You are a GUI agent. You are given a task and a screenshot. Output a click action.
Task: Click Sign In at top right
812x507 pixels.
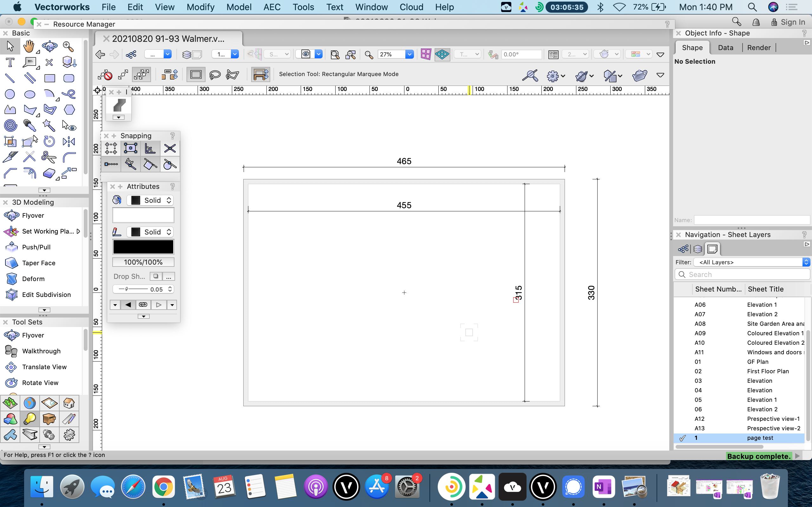click(793, 22)
